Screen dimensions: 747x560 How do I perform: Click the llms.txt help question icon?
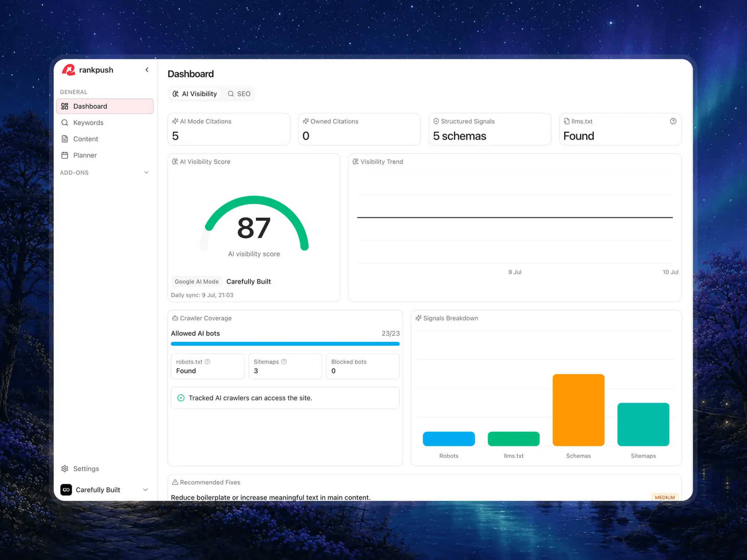point(673,121)
